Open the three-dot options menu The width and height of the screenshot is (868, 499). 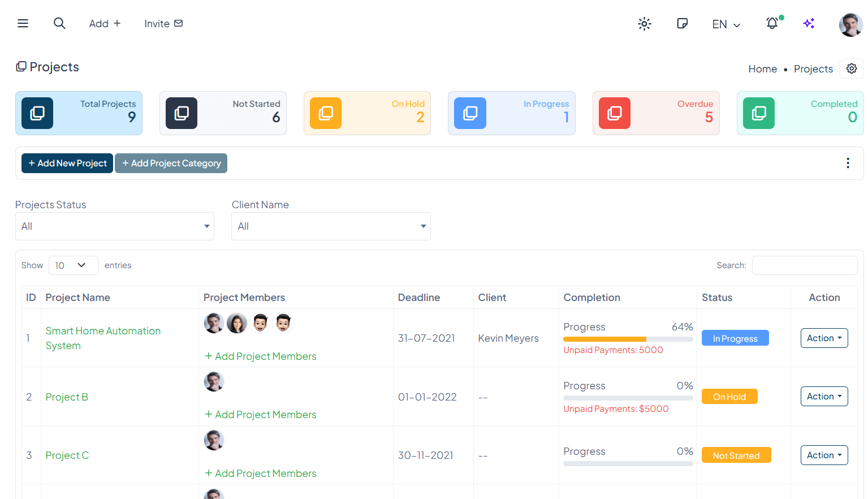pos(847,163)
